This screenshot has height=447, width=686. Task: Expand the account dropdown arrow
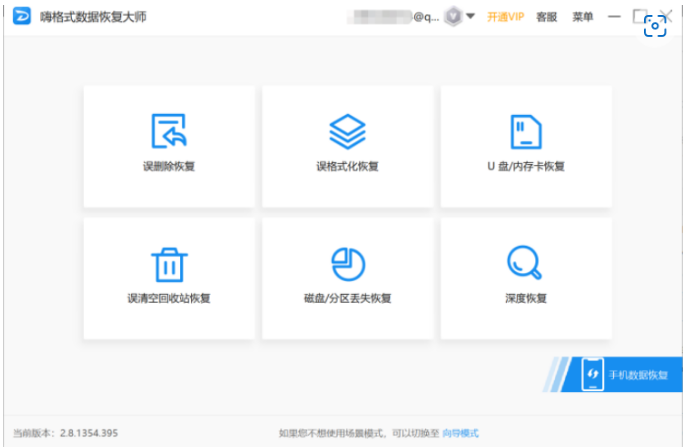pyautogui.click(x=471, y=17)
